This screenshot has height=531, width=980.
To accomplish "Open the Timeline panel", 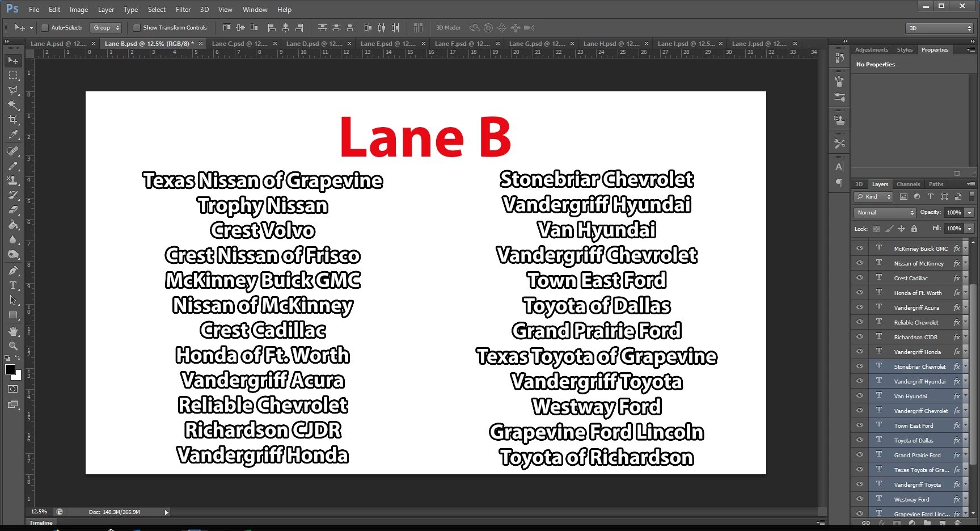I will point(41,522).
